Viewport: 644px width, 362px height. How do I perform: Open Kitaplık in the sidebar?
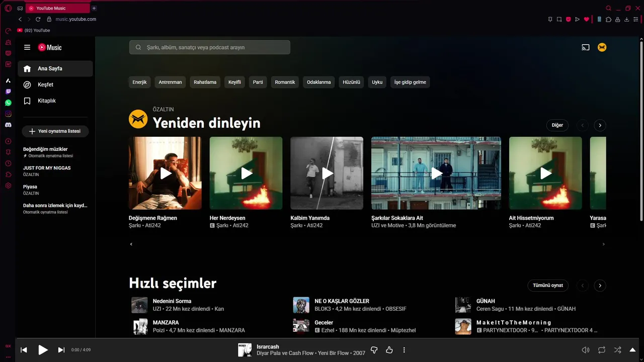[55, 101]
